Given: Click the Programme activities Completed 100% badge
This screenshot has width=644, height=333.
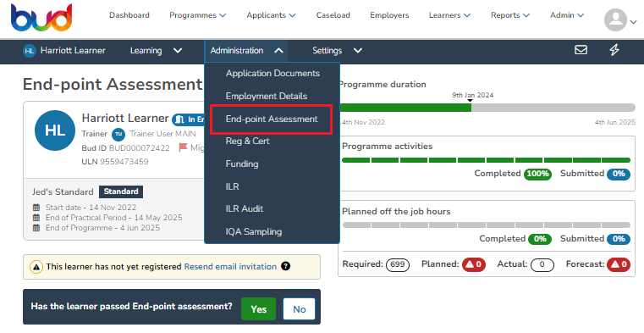Looking at the screenshot, I should click(537, 174).
